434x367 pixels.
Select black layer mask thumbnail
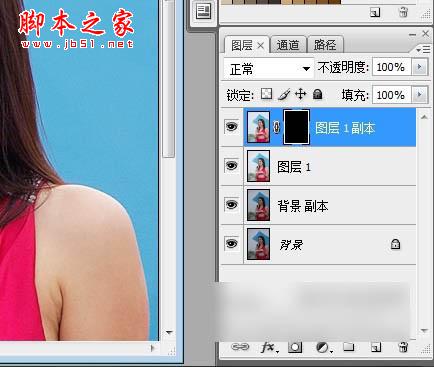tap(296, 127)
